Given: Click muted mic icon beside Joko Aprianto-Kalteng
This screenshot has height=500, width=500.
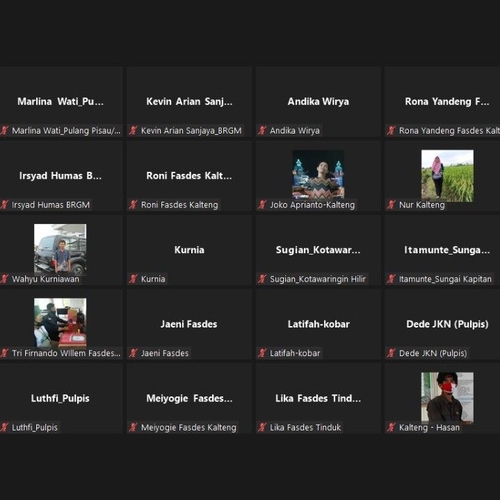Looking at the screenshot, I should [x=262, y=205].
